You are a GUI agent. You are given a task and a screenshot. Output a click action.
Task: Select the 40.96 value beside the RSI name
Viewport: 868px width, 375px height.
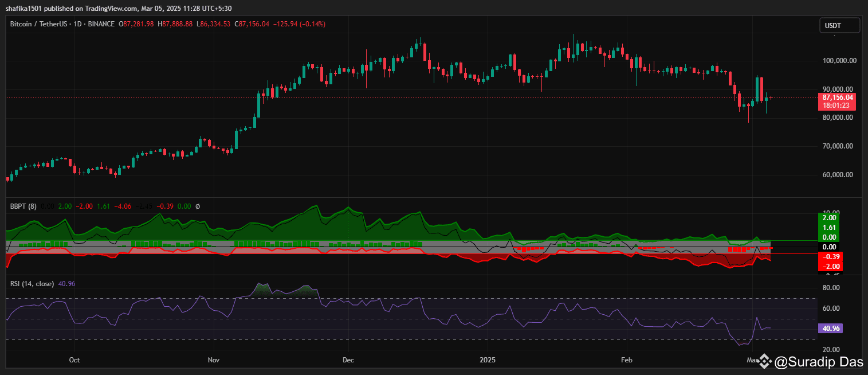click(x=66, y=283)
